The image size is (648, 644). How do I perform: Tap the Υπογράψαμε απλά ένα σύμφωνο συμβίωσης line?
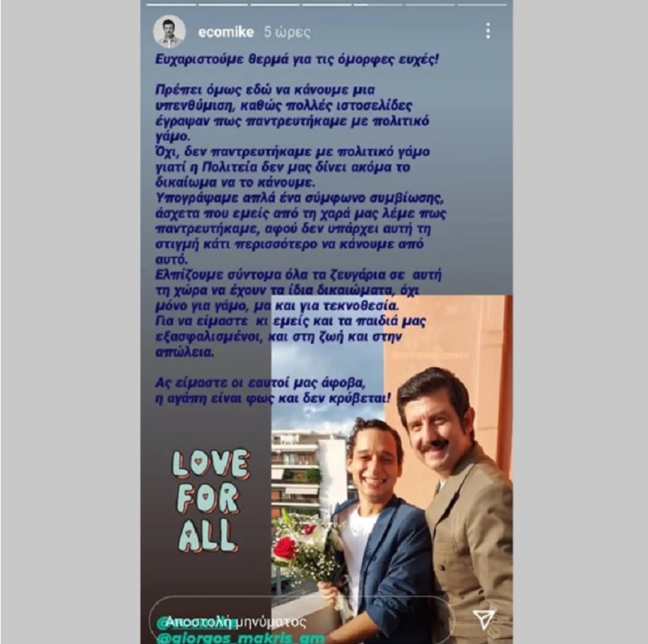pos(299,198)
